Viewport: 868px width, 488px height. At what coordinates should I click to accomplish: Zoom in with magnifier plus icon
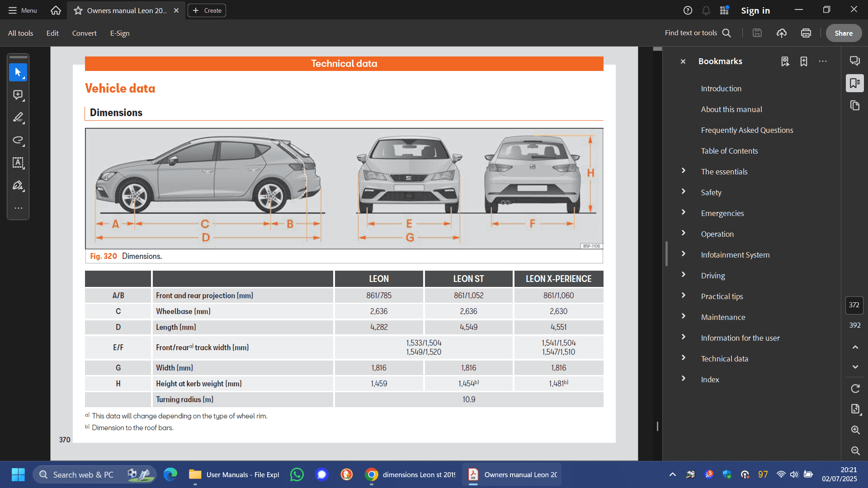(x=855, y=430)
